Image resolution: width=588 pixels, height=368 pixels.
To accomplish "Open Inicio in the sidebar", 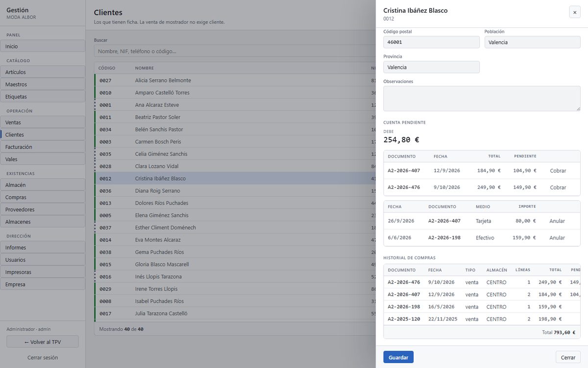I will 43,46.
